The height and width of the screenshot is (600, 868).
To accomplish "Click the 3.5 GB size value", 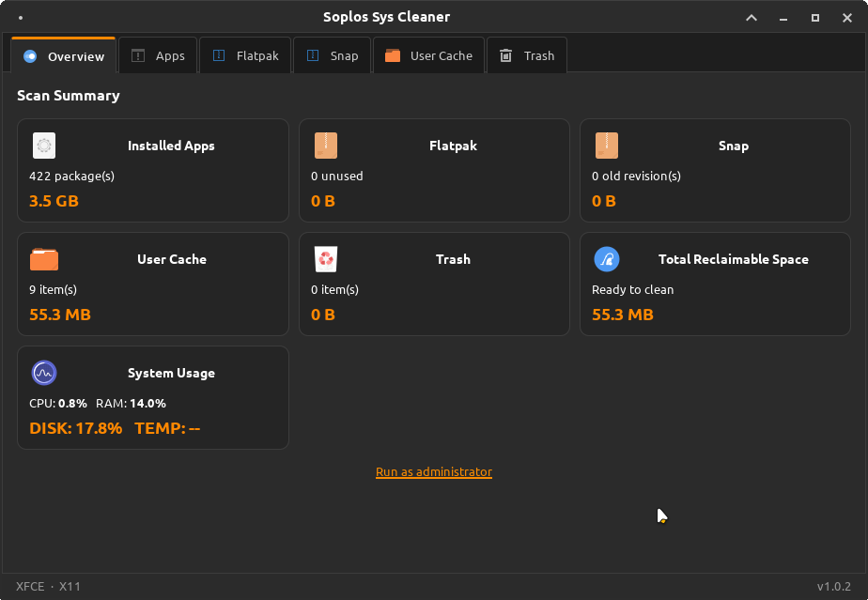I will tap(54, 201).
